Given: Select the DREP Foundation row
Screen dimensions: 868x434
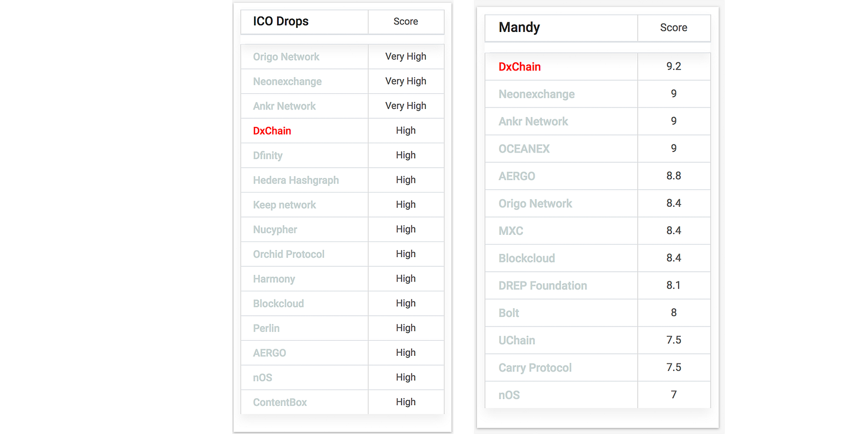Looking at the screenshot, I should [x=598, y=285].
